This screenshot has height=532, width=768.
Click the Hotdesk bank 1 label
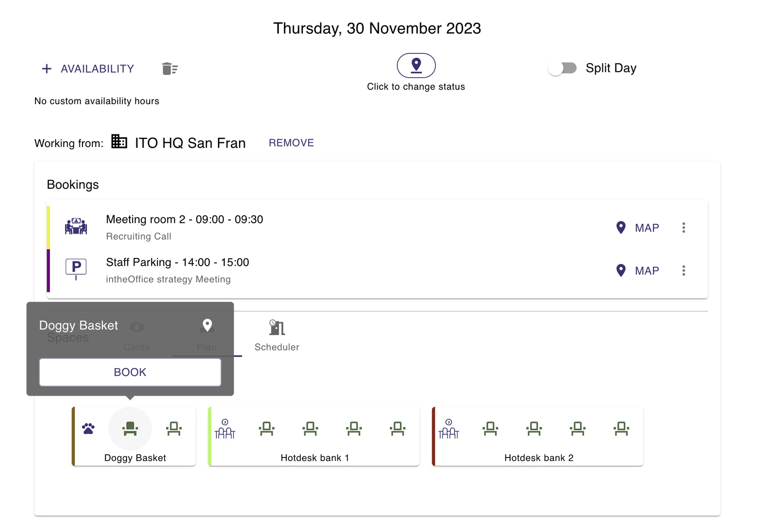315,458
